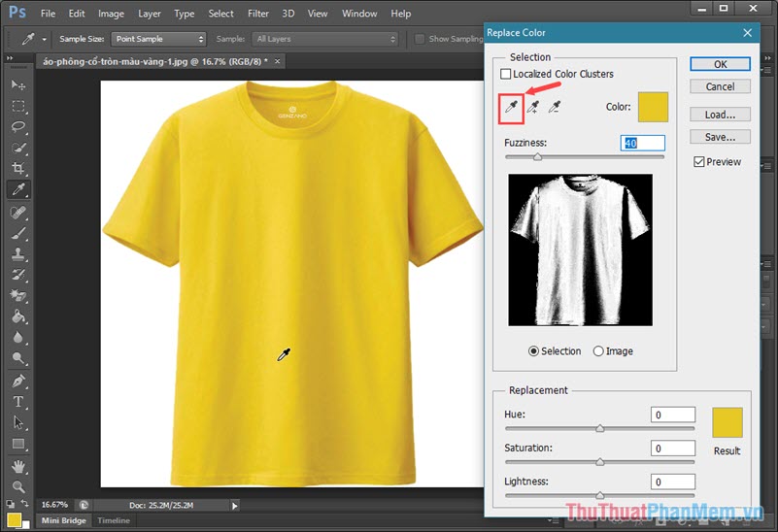Select the Path Selection tool

(x=18, y=422)
